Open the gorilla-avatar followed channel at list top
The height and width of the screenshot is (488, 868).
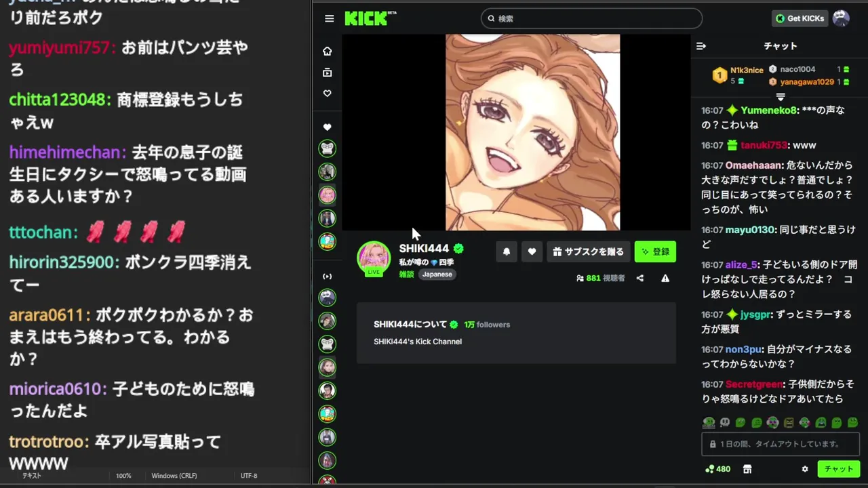pyautogui.click(x=328, y=148)
